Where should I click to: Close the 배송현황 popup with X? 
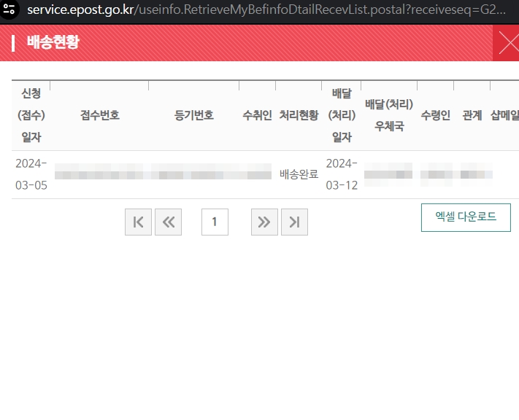pos(507,43)
